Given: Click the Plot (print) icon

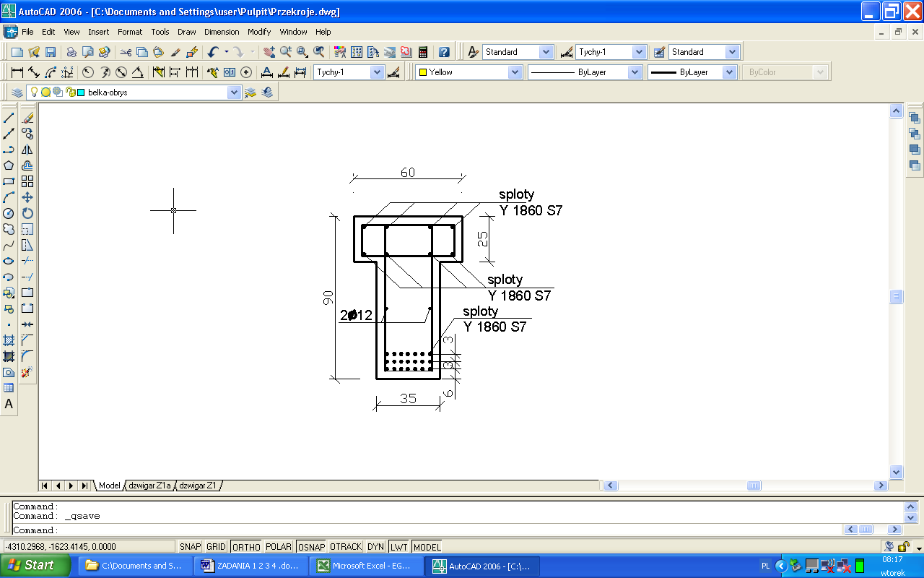Looking at the screenshot, I should click(71, 52).
